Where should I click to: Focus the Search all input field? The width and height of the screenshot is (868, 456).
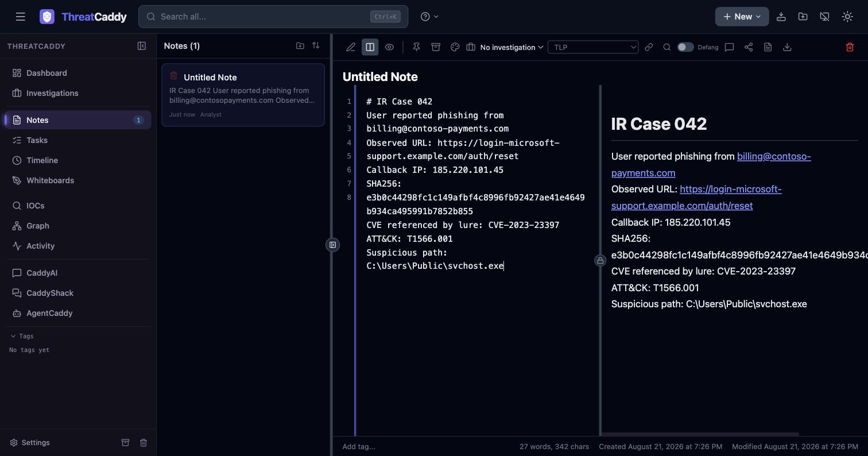pos(273,17)
